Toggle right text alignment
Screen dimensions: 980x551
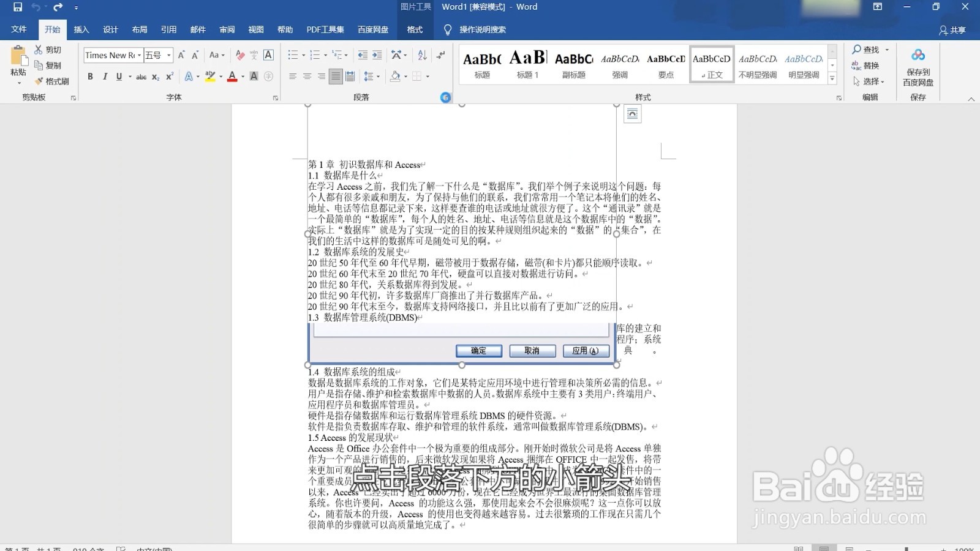[x=321, y=77]
